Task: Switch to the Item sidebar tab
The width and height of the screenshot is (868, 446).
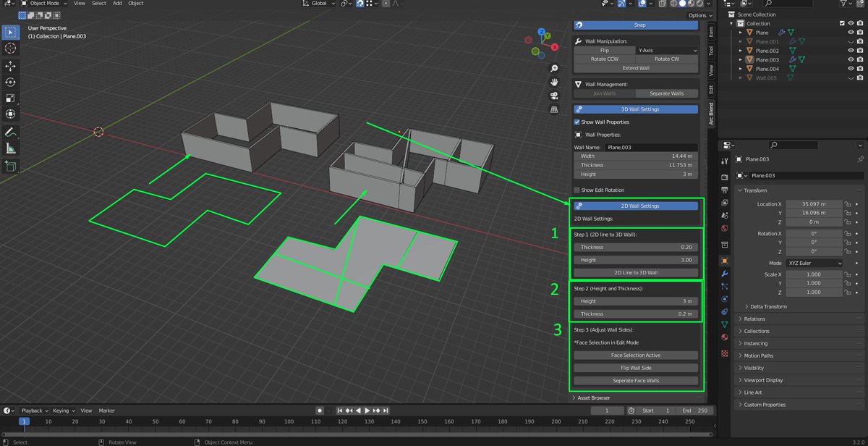Action: click(x=711, y=32)
